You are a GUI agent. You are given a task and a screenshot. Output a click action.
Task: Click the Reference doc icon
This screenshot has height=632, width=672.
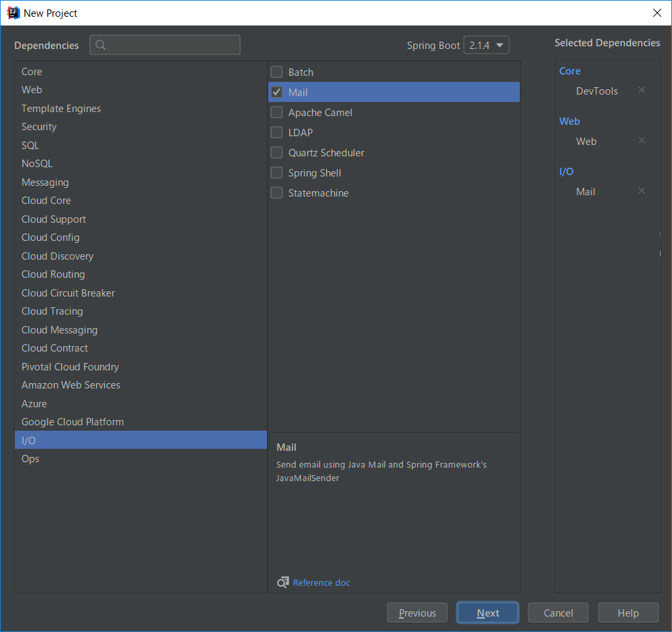tap(283, 582)
